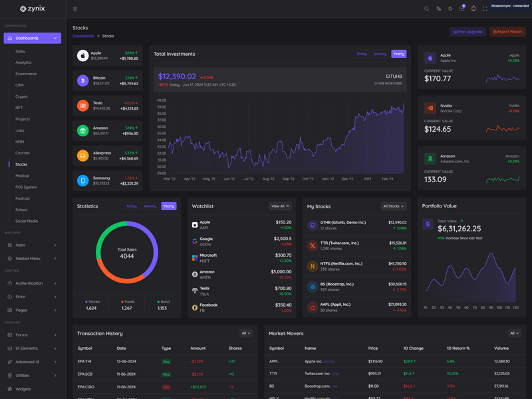Go to Analytics in the sidebar

coord(23,63)
